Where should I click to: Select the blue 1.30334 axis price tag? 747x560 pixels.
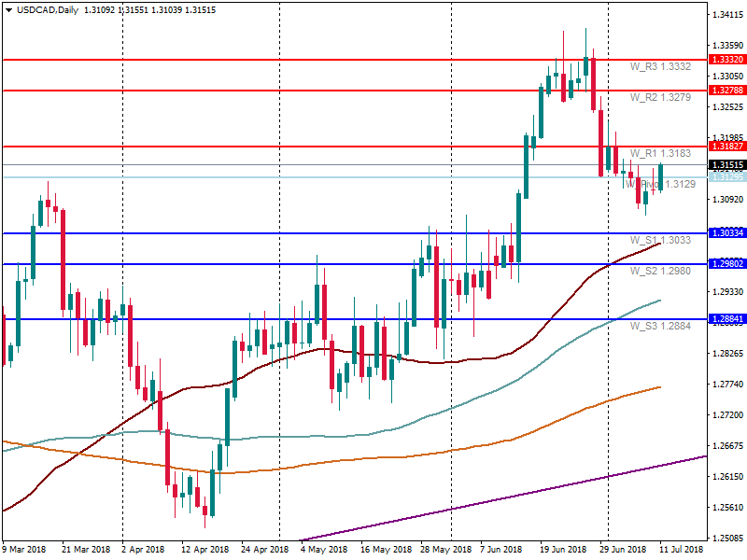[726, 232]
